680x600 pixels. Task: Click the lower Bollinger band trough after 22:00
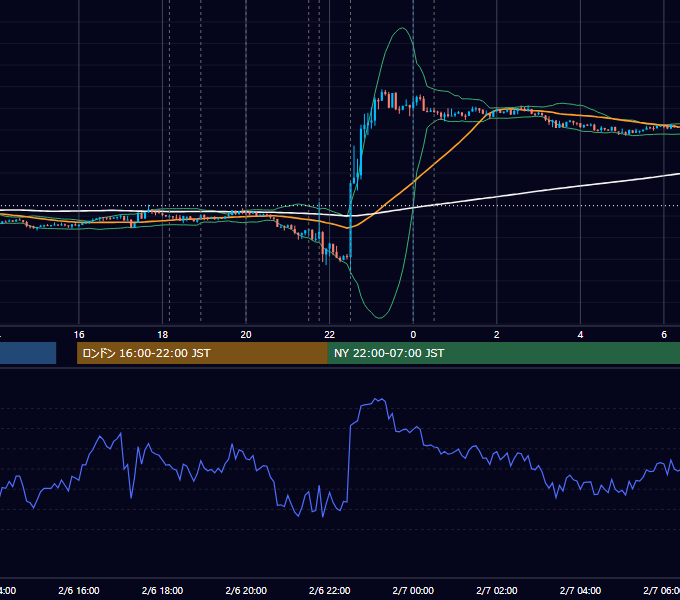[x=379, y=318]
